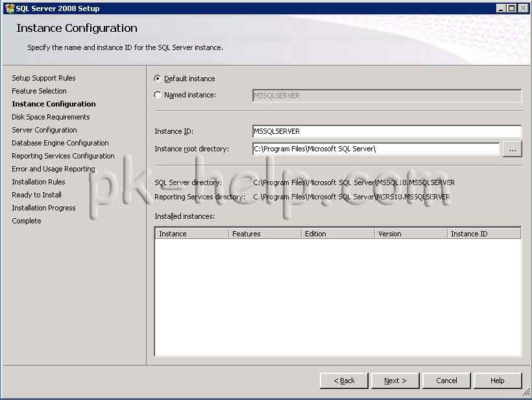The width and height of the screenshot is (532, 400).
Task: Select Server Configuration step
Action: (x=44, y=130)
